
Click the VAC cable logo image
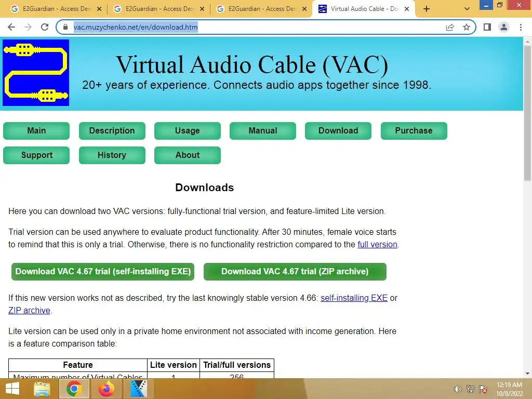pos(36,73)
